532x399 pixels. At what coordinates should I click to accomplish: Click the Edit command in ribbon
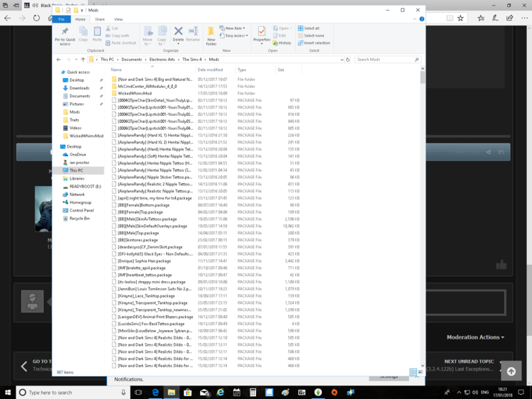click(279, 35)
